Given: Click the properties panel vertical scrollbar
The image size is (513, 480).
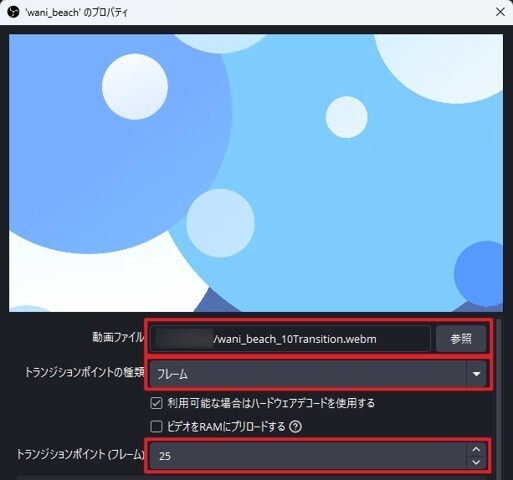Looking at the screenshot, I should 498,399.
